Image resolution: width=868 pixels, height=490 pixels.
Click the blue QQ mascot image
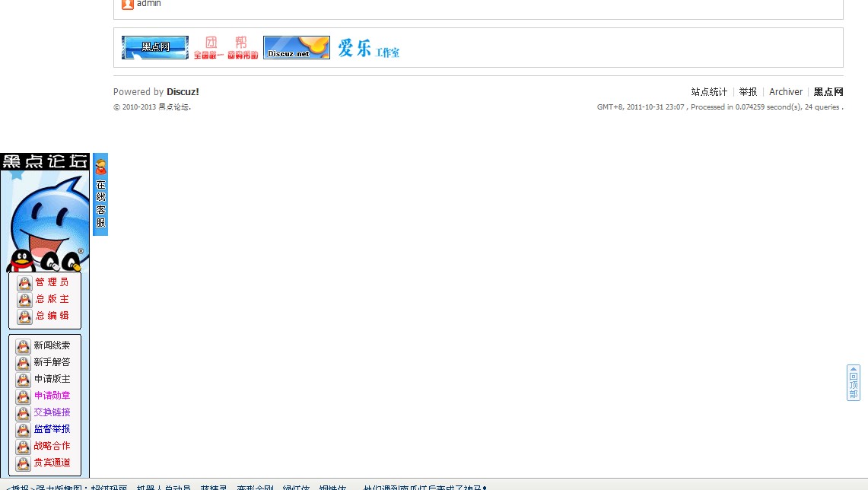click(x=46, y=221)
